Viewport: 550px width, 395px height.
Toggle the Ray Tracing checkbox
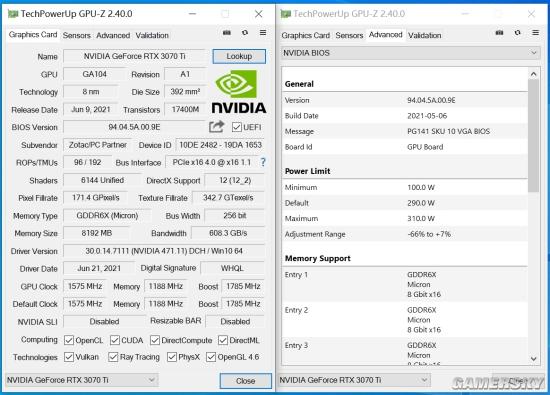113,357
